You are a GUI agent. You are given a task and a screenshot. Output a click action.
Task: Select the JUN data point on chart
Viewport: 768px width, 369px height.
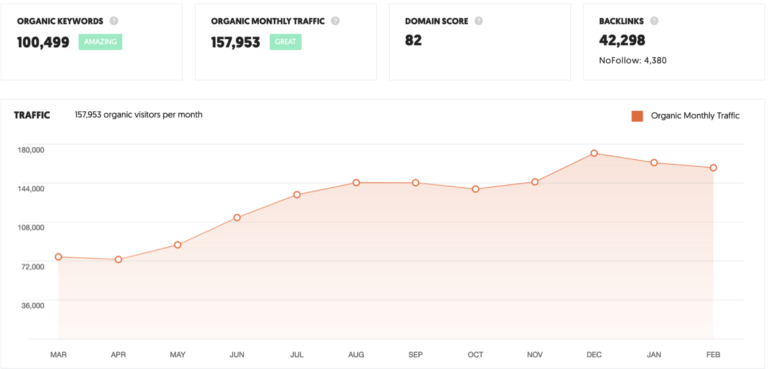click(237, 218)
